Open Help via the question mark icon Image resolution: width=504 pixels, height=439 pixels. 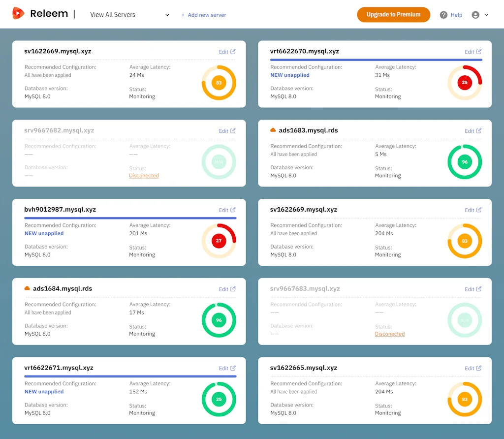[x=443, y=15]
